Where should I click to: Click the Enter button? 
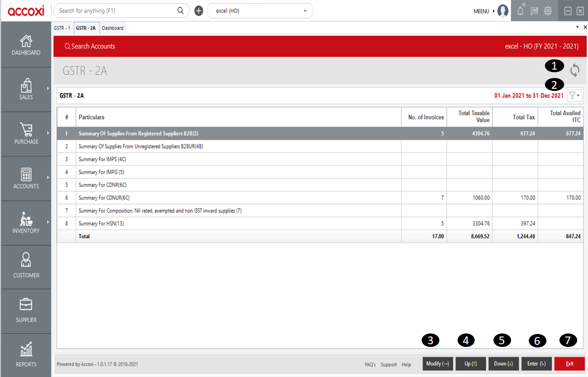pos(536,363)
